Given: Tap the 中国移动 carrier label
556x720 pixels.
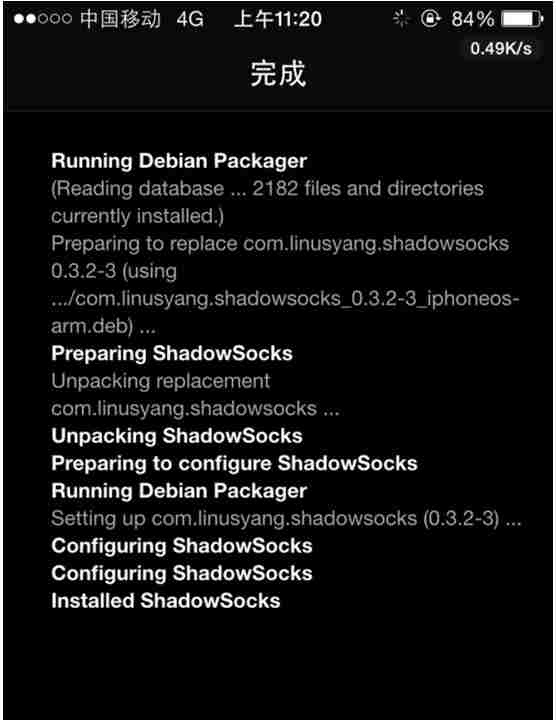Looking at the screenshot, I should tap(120, 19).
